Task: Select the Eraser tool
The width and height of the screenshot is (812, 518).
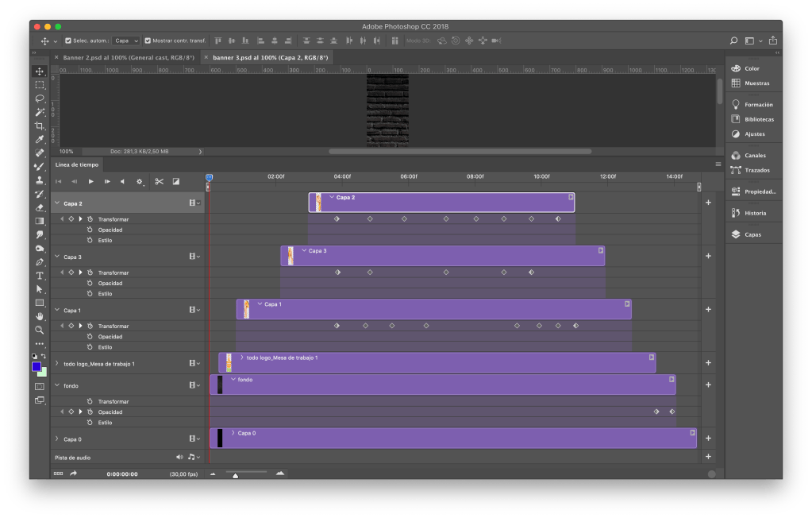Action: click(x=40, y=207)
